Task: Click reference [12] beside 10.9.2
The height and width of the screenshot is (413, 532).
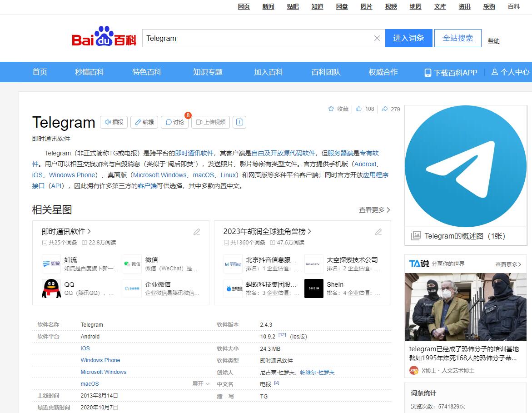Action: [282, 335]
